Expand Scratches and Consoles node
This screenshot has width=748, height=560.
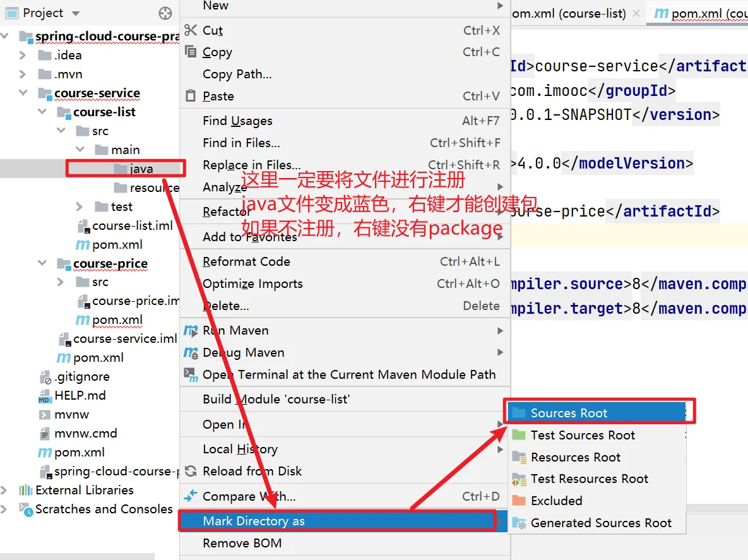[4, 509]
